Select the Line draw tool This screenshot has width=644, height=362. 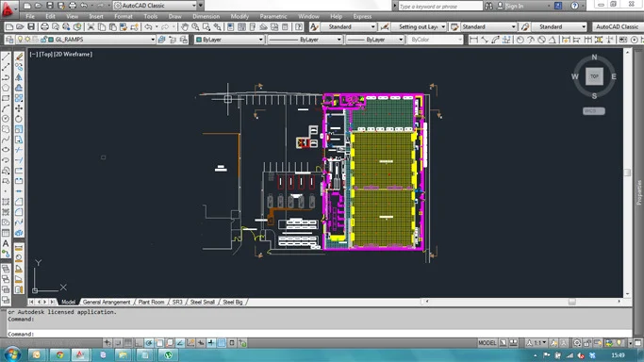tap(6, 57)
